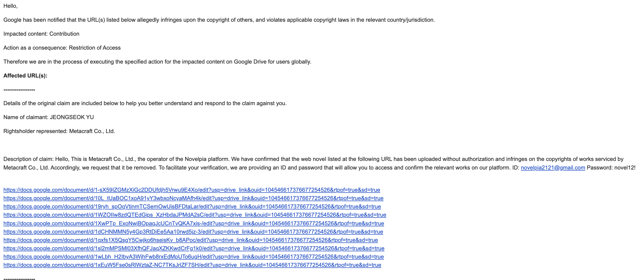Click the 'Password: novel12!' text
The height and width of the screenshot is (280, 644).
pos(611,168)
